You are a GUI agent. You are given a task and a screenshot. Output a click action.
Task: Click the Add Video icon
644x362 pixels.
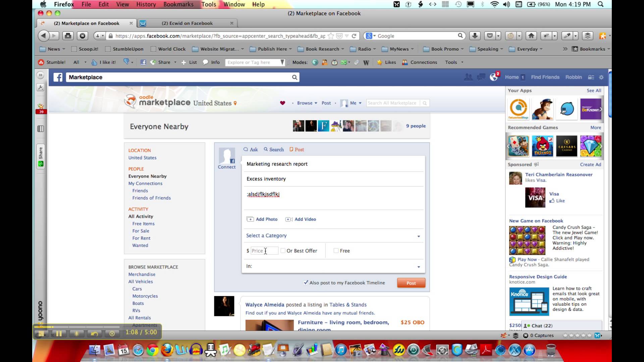click(x=289, y=219)
